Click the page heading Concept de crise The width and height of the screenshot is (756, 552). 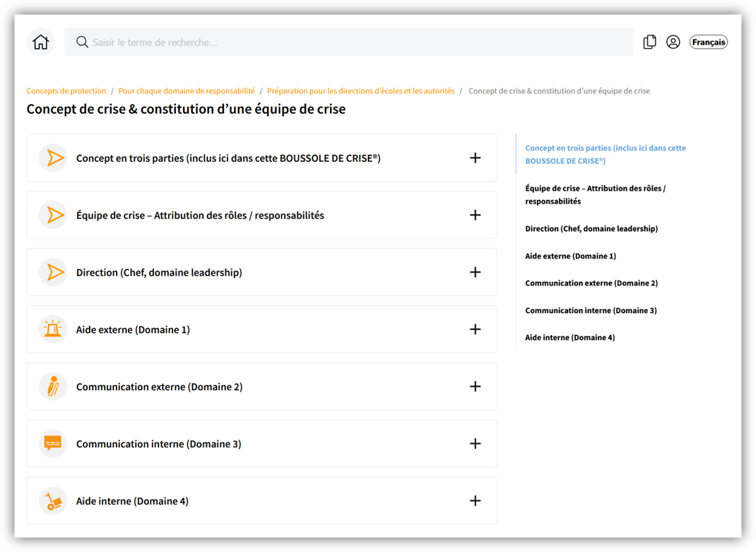186,109
